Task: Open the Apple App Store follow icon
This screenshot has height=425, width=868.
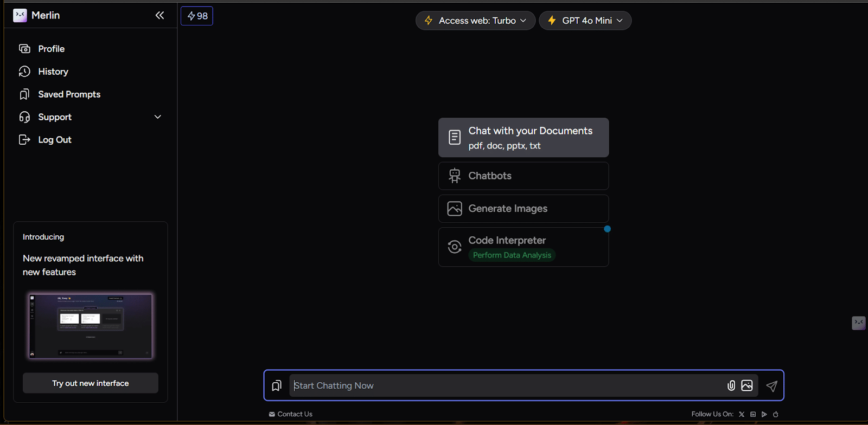Action: pos(776,414)
